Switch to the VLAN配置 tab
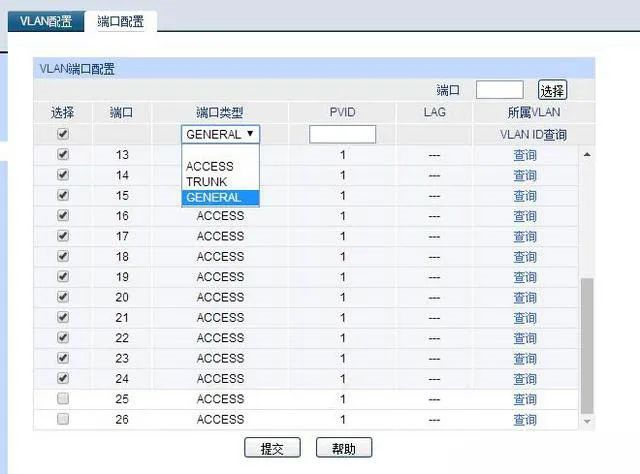 coord(46,21)
